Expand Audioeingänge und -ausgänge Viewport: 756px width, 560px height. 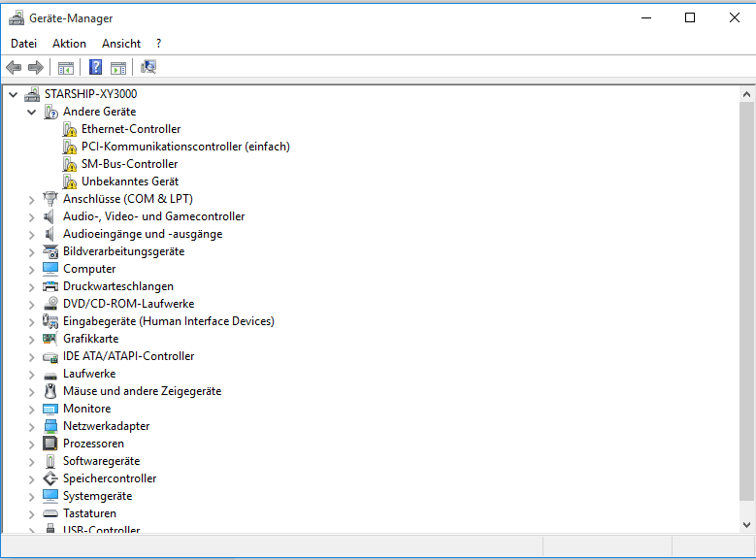point(32,235)
